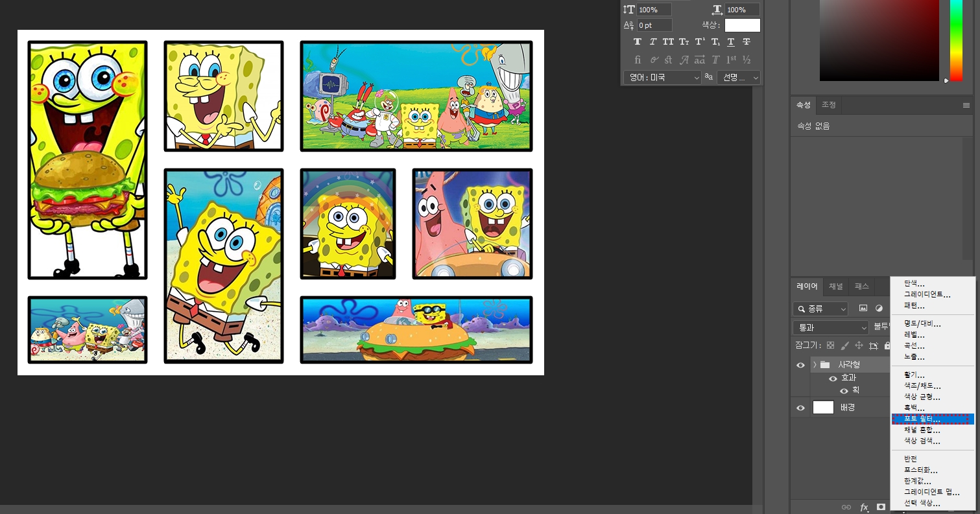Hide the 배경 background layer
The image size is (980, 514).
pyautogui.click(x=800, y=408)
